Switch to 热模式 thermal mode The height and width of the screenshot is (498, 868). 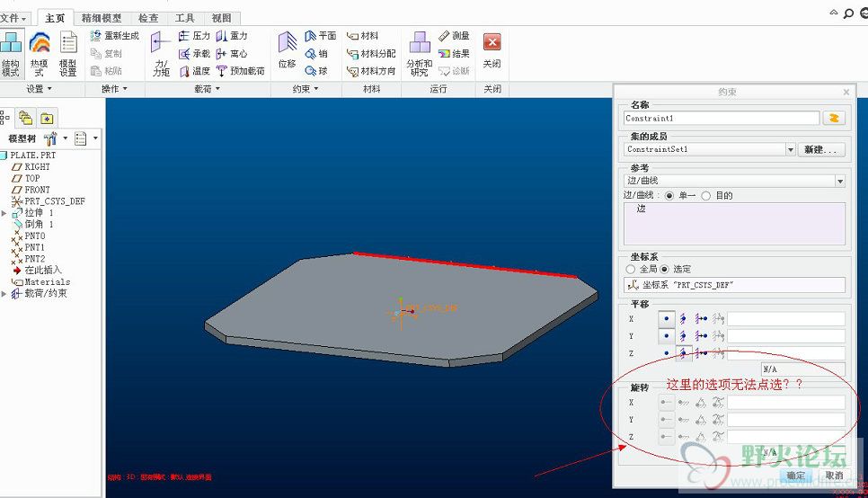pyautogui.click(x=40, y=53)
